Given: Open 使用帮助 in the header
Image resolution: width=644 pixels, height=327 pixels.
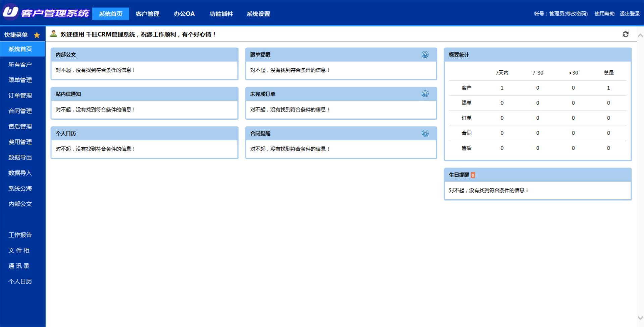Looking at the screenshot, I should tap(604, 14).
